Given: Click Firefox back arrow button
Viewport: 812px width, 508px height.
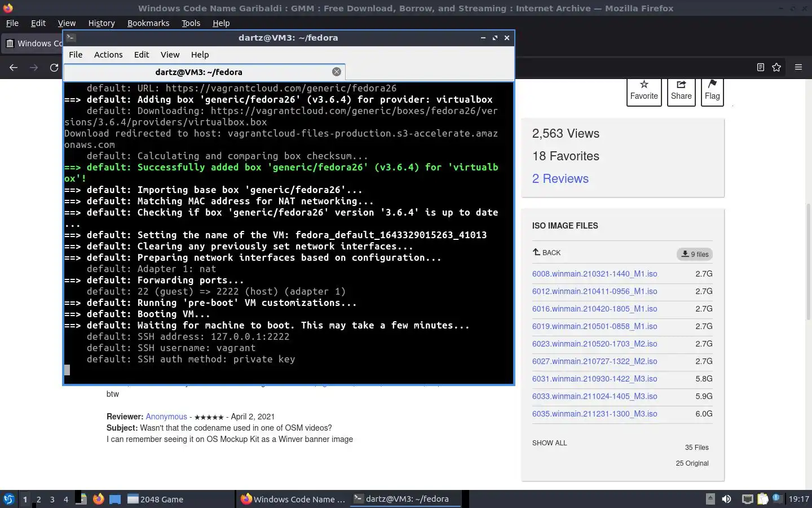Looking at the screenshot, I should tap(14, 67).
